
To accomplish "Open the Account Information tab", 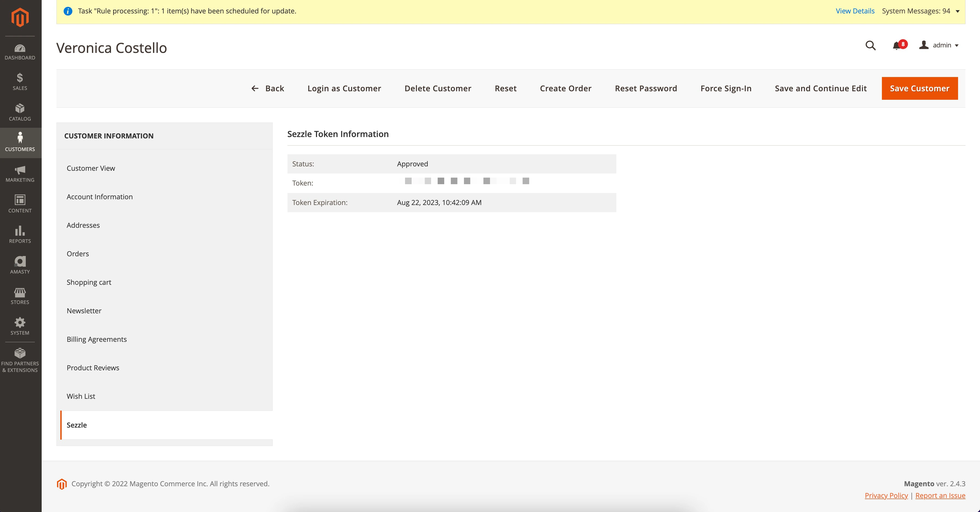I will tap(167, 197).
